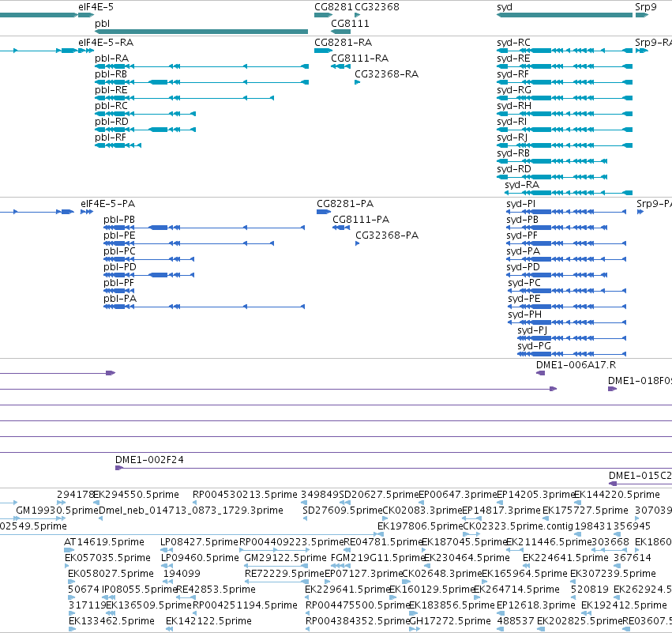Click the RE72229.5prime EST label
Viewport: 672px width, 633px height.
(284, 574)
